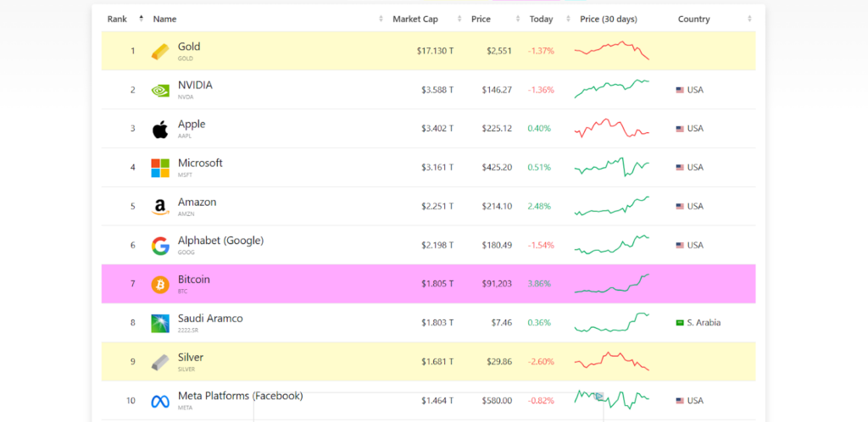The height and width of the screenshot is (422, 868).
Task: Click Apple's price $225.12
Action: (497, 128)
